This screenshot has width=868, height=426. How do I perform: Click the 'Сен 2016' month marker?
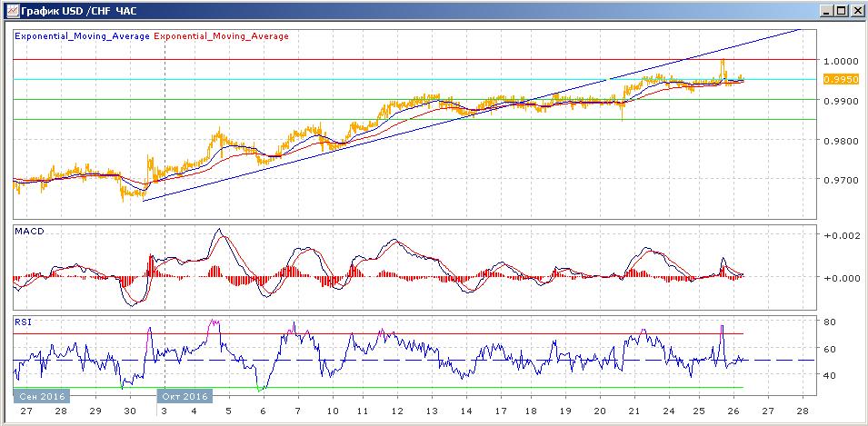[42, 396]
